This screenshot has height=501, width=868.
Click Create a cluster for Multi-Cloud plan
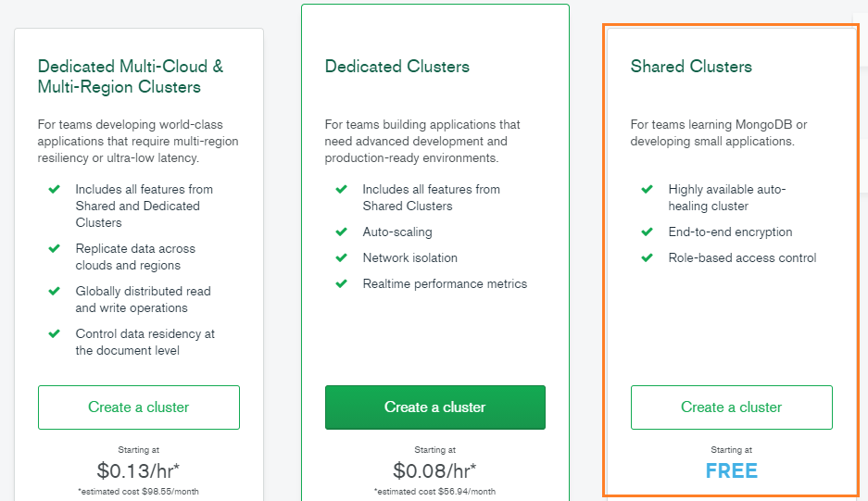138,407
